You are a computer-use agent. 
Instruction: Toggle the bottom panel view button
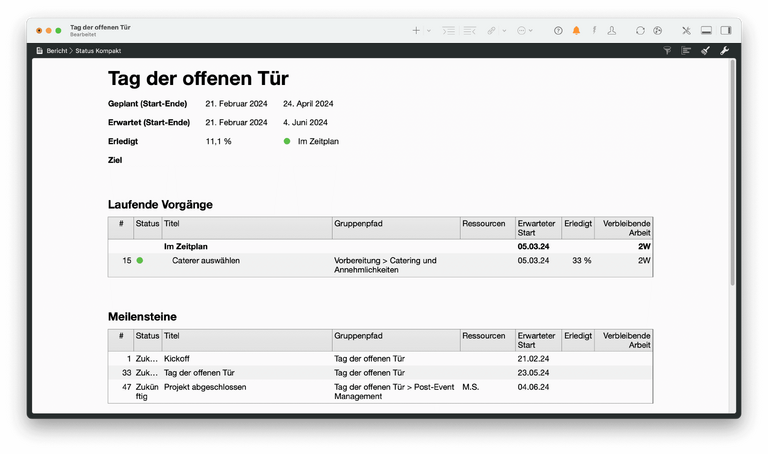[x=707, y=31]
